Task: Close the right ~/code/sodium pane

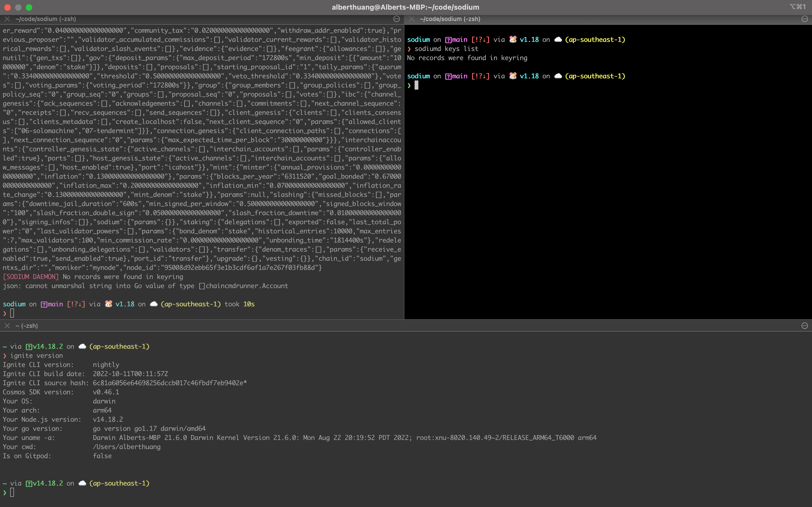Action: [412, 19]
